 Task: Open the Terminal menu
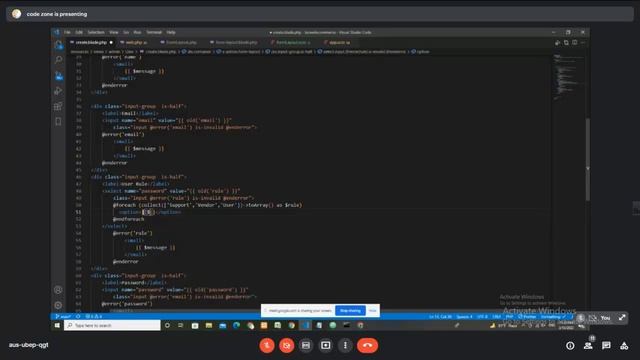click(154, 32)
